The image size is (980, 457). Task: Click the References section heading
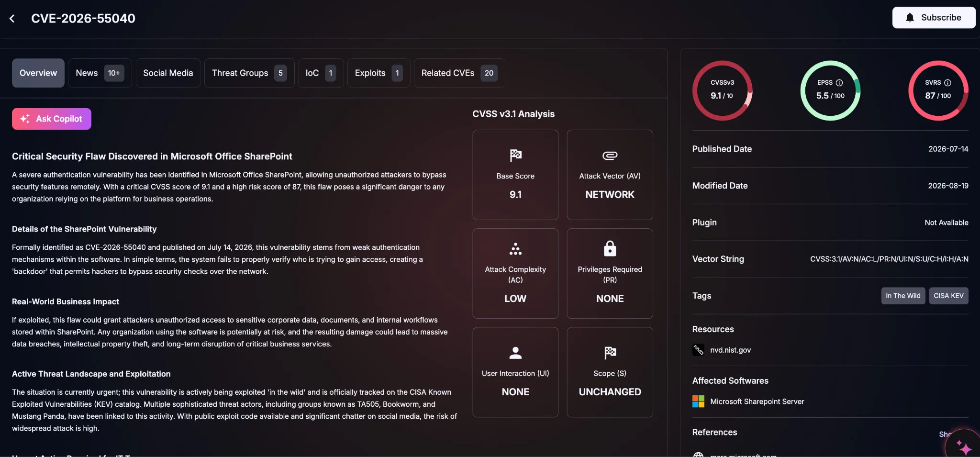pyautogui.click(x=714, y=432)
